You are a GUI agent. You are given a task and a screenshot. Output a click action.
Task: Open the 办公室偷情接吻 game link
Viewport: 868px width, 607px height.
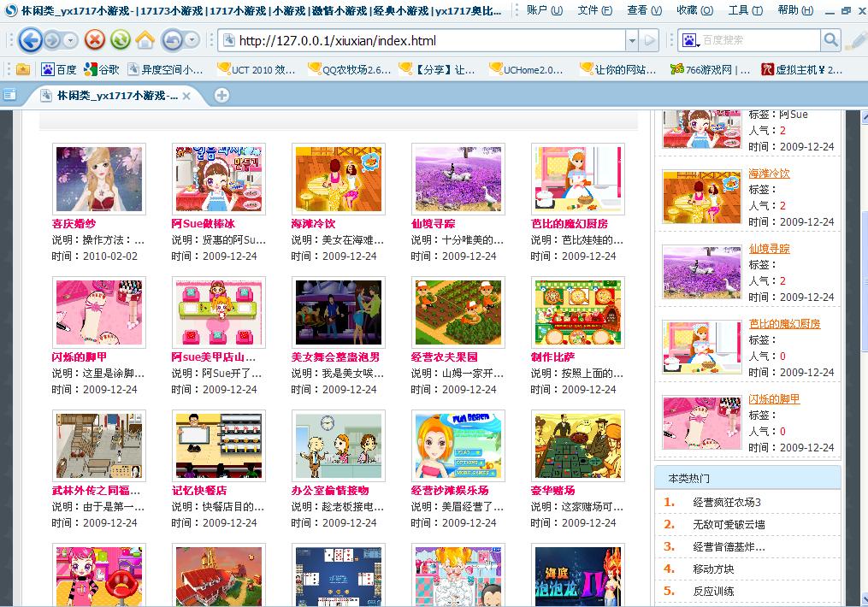[x=330, y=490]
